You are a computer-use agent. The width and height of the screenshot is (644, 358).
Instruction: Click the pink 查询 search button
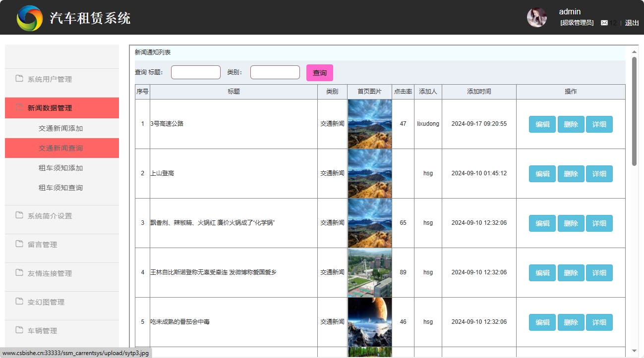coord(319,72)
